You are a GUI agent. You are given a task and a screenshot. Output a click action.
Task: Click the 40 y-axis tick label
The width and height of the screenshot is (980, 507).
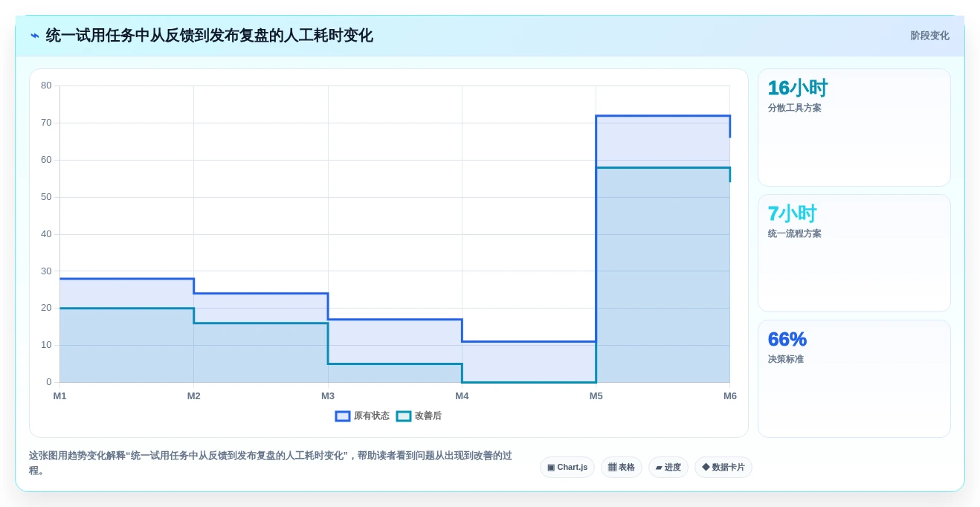click(x=46, y=234)
